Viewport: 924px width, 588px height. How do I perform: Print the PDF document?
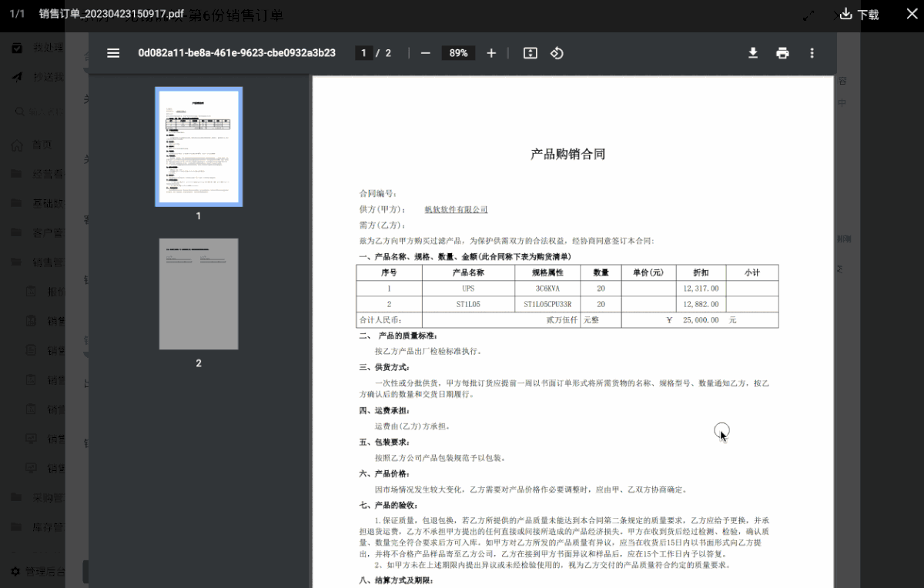782,53
